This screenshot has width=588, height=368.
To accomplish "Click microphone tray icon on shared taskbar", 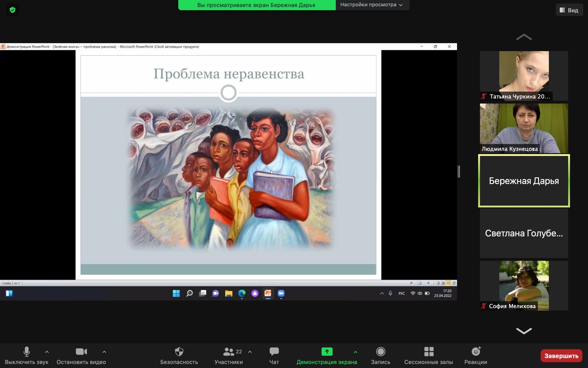I will [x=390, y=293].
